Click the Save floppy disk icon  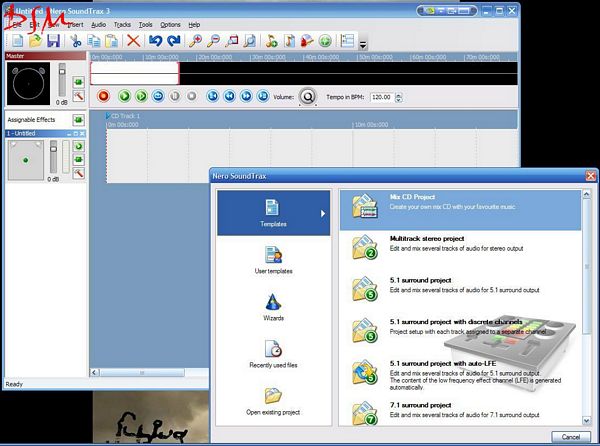(53, 41)
